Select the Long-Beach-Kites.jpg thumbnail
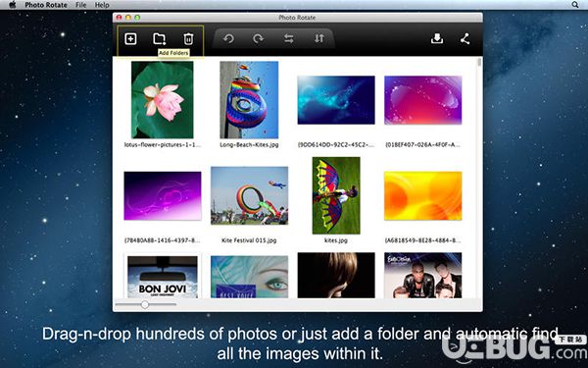 click(249, 100)
